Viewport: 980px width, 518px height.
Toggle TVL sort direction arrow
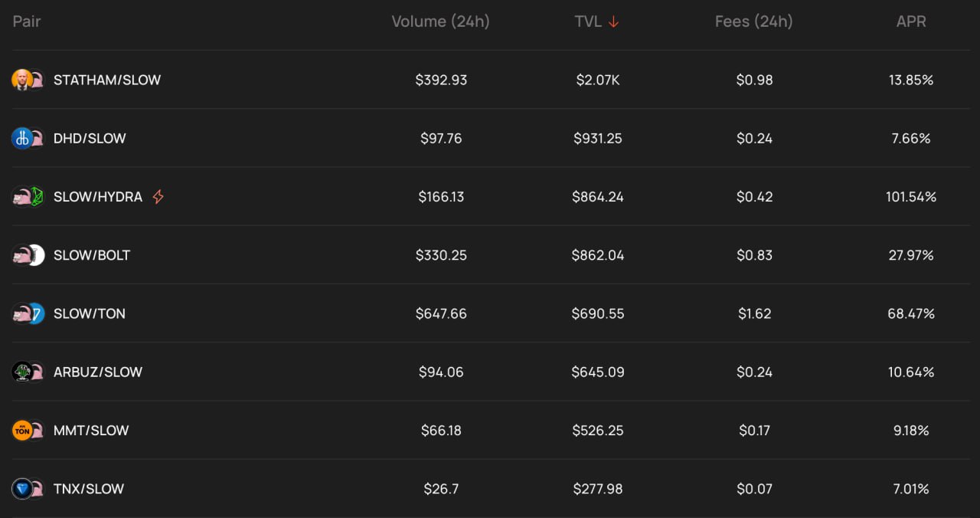613,21
